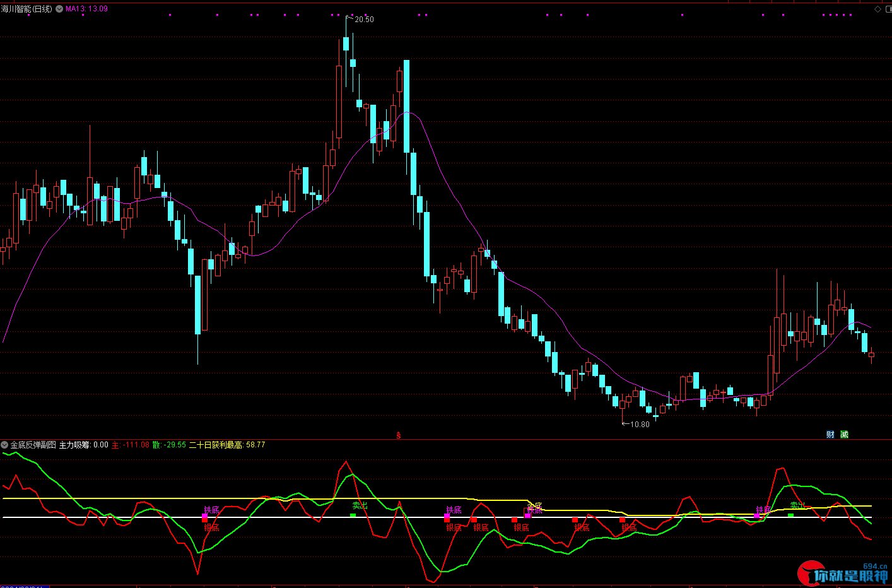Click the 10.80 low price label
The width and height of the screenshot is (892, 588).
tap(640, 425)
